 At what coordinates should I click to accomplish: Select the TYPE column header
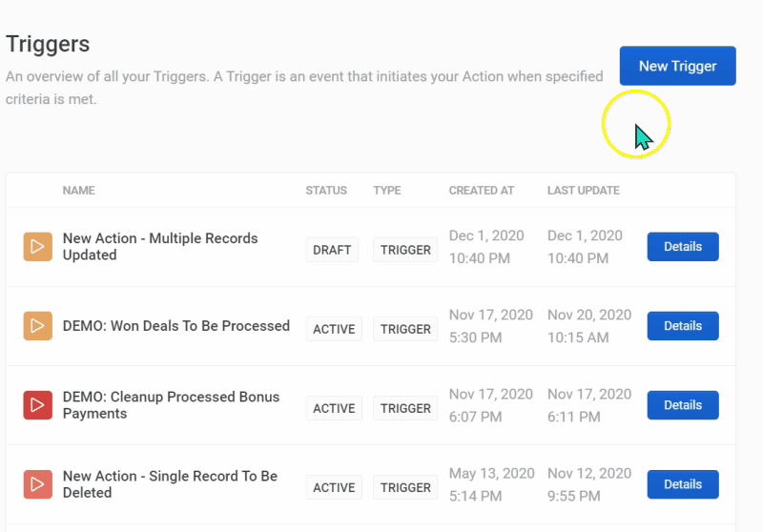point(386,191)
